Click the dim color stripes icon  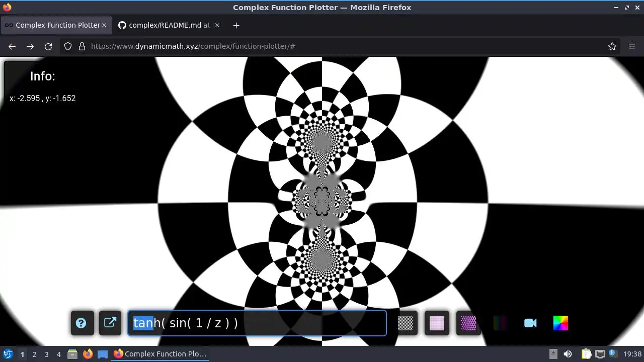click(500, 323)
